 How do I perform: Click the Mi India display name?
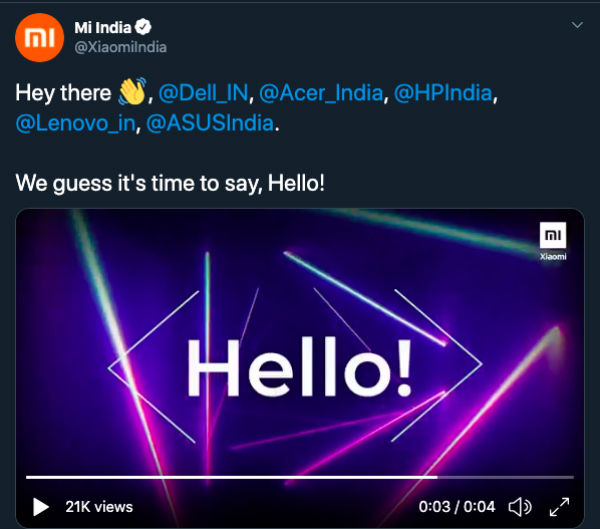click(x=103, y=28)
